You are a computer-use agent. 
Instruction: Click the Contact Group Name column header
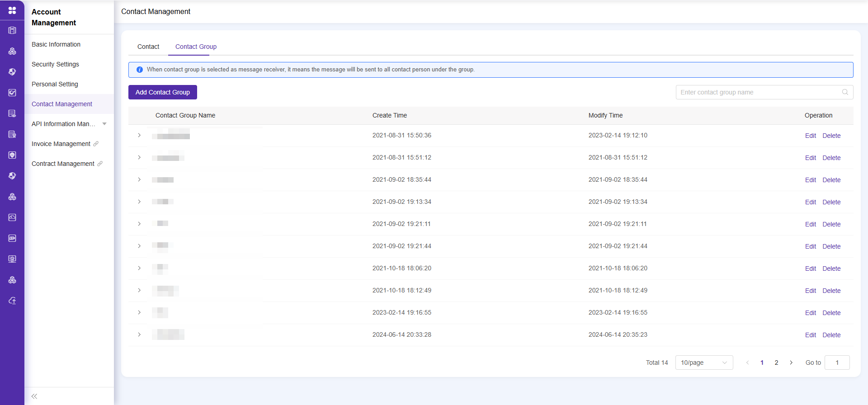coord(185,115)
